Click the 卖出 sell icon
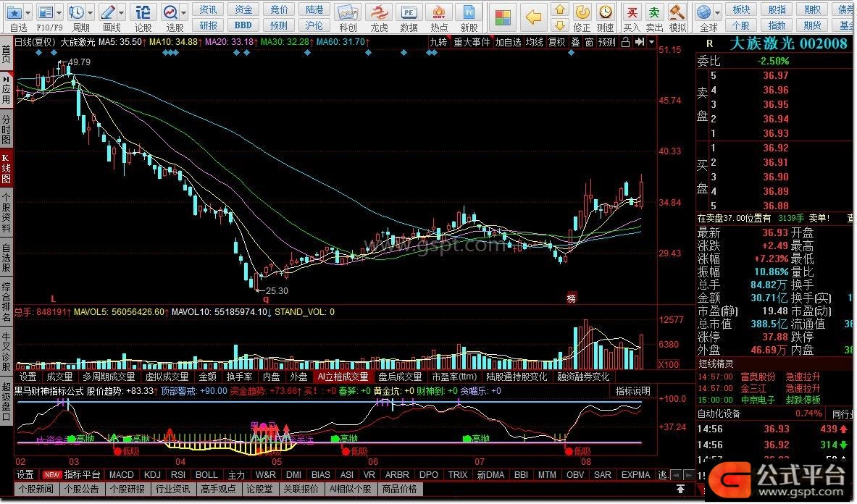 click(654, 12)
